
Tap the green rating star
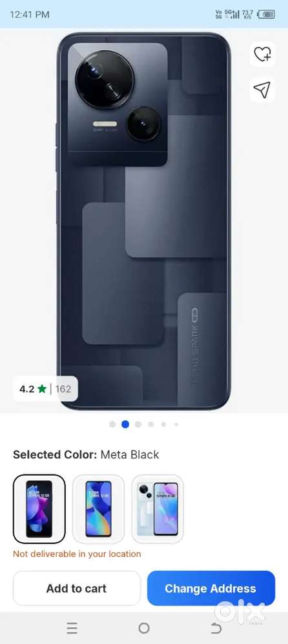(x=42, y=389)
